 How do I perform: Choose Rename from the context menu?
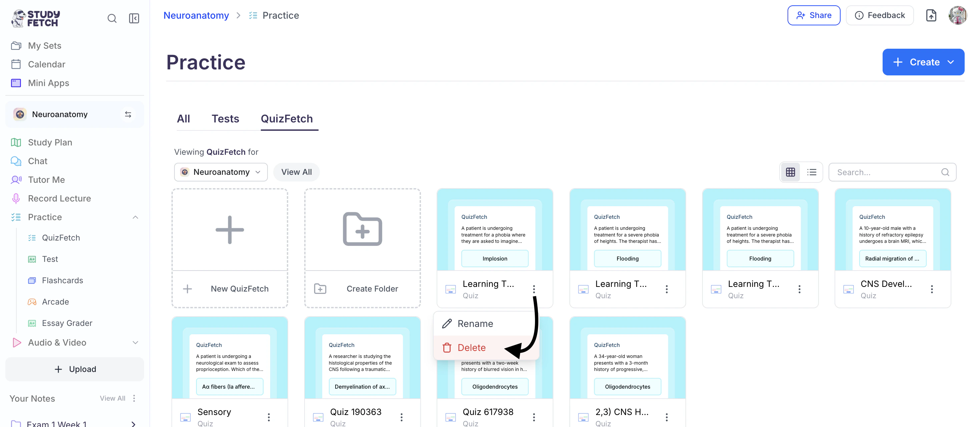tap(486, 324)
